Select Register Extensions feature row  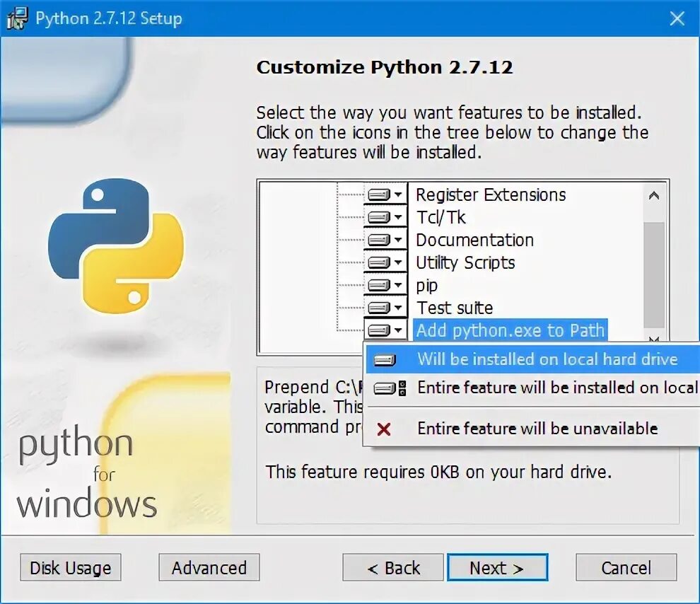491,195
